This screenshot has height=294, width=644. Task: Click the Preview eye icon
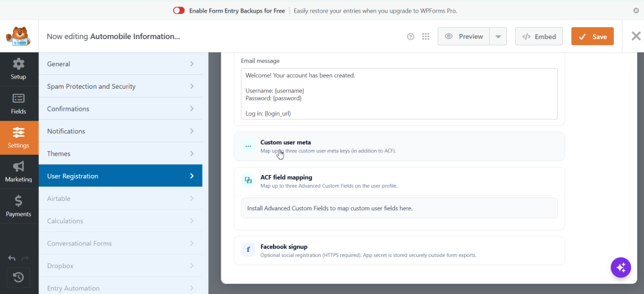click(x=448, y=37)
